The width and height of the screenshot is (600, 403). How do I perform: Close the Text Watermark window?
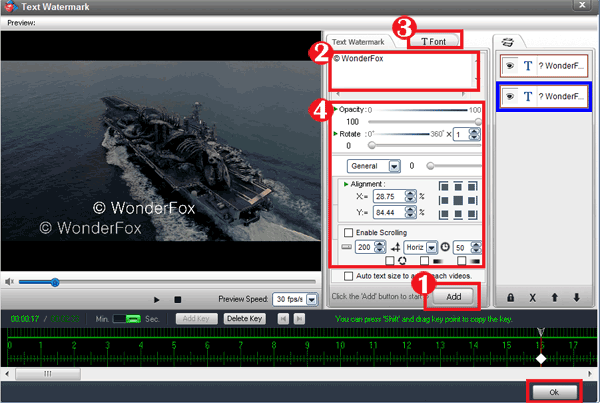pos(582,5)
